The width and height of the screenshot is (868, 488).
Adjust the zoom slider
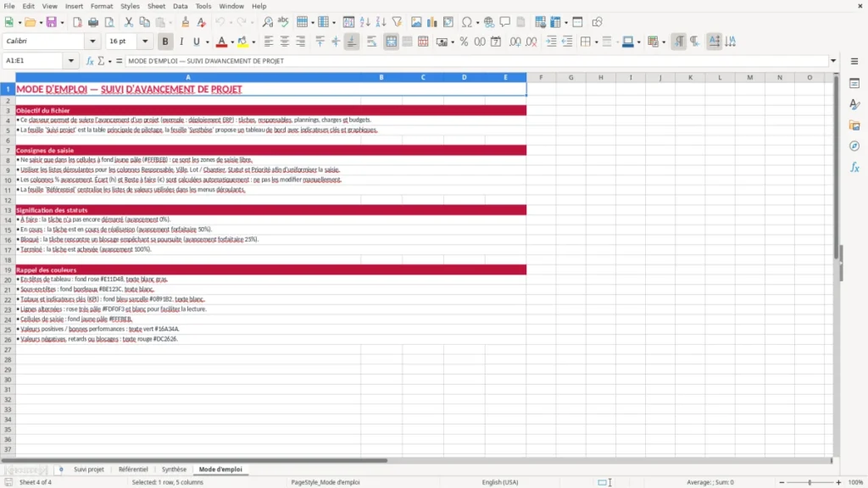pos(810,482)
